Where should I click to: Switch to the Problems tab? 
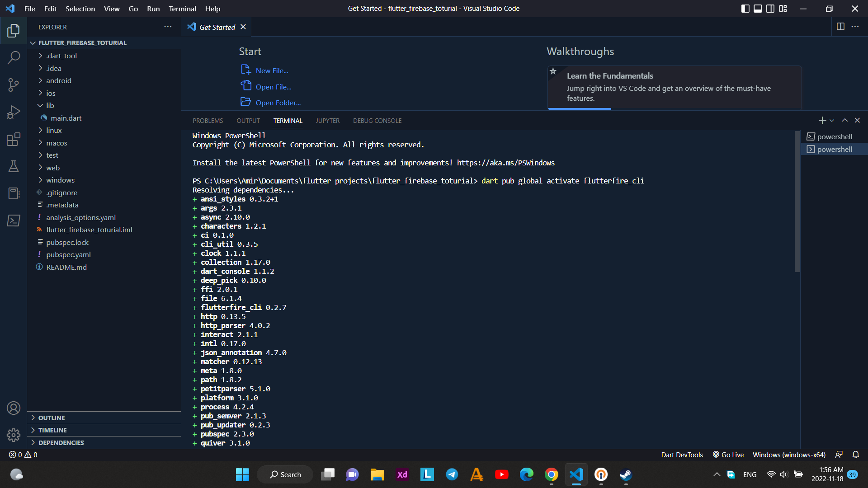[x=208, y=121]
